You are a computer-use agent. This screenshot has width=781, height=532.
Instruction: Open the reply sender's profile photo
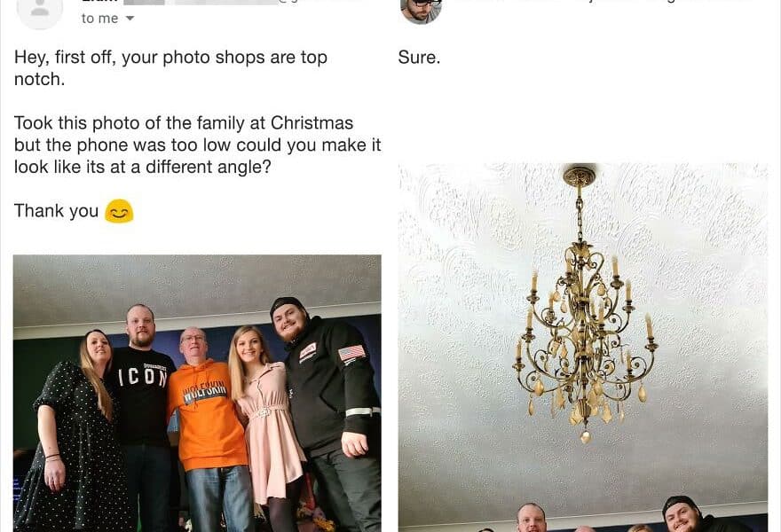pos(421,10)
